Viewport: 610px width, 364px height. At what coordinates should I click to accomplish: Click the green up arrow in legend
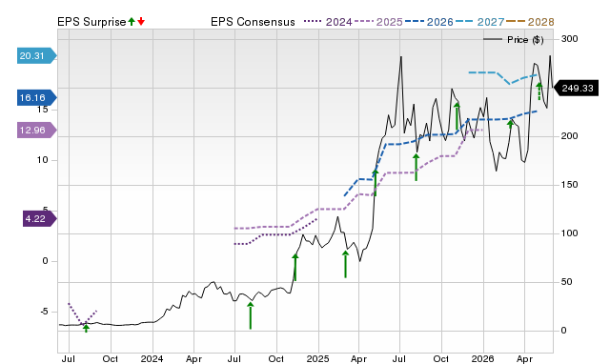pos(132,22)
